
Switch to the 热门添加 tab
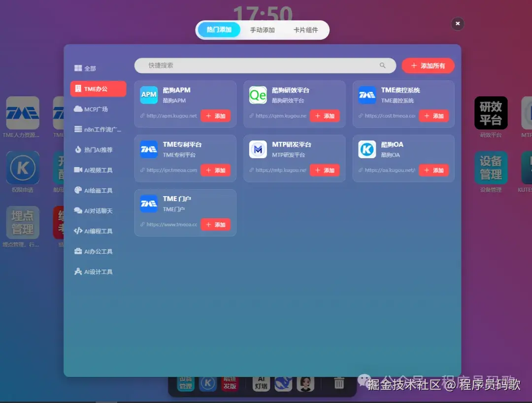point(219,30)
